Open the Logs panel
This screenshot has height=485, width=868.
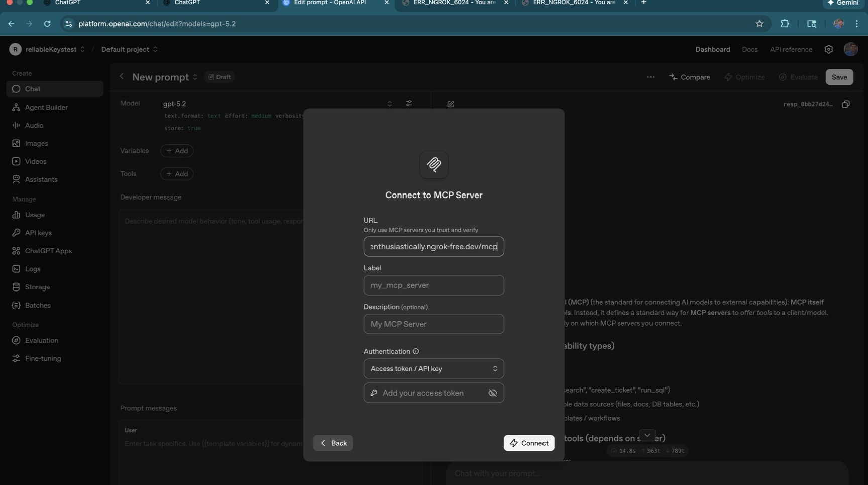(32, 269)
